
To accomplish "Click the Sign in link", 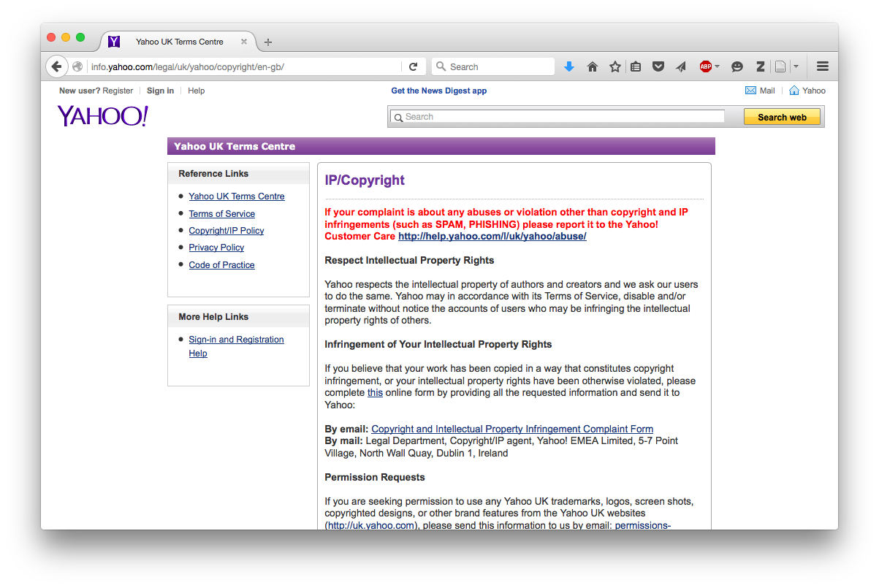I will [160, 91].
